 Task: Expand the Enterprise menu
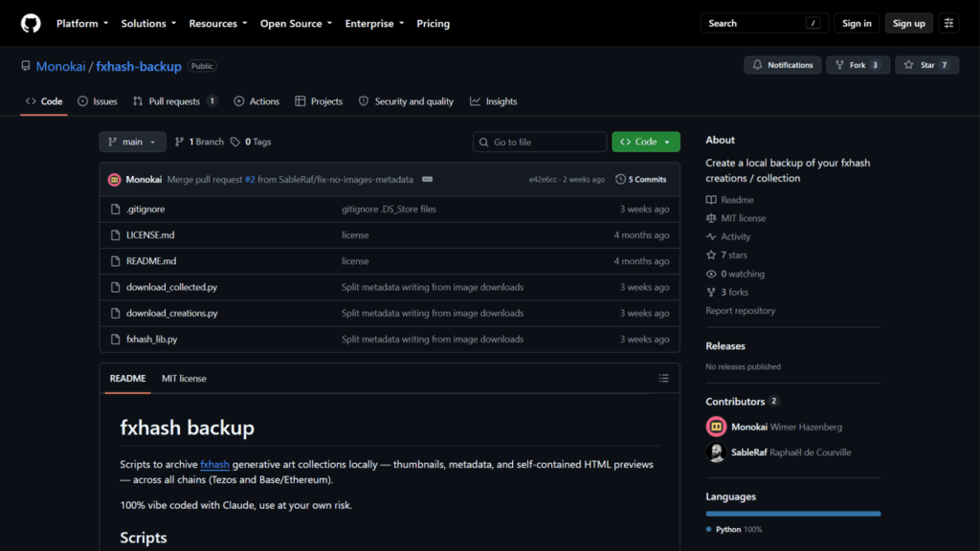[374, 23]
